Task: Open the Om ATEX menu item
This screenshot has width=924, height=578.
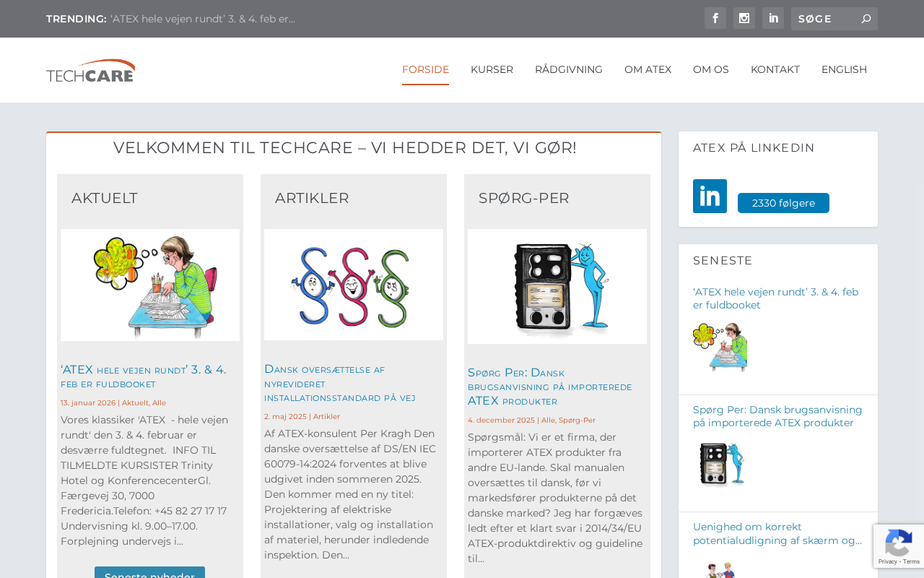Action: 648,69
